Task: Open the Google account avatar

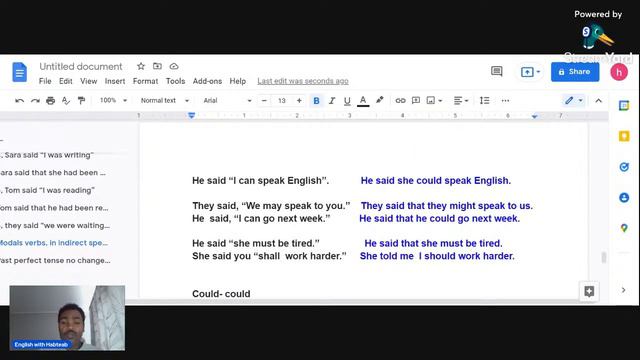Action: tap(619, 72)
